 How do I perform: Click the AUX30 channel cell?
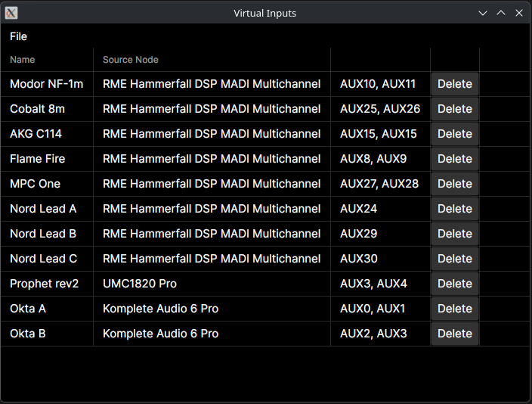pos(380,259)
